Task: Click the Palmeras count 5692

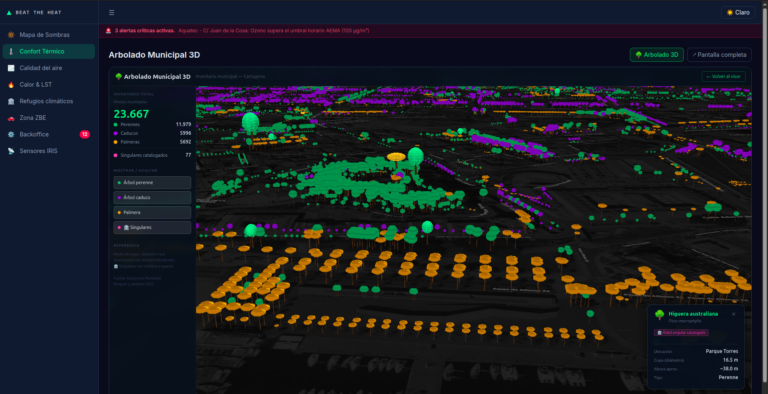Action: pyautogui.click(x=185, y=142)
